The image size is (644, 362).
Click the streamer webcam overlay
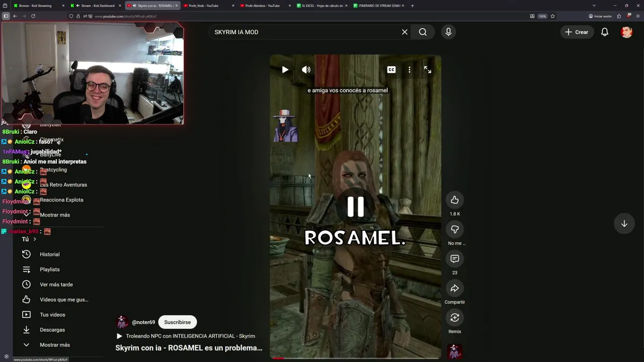(93, 73)
